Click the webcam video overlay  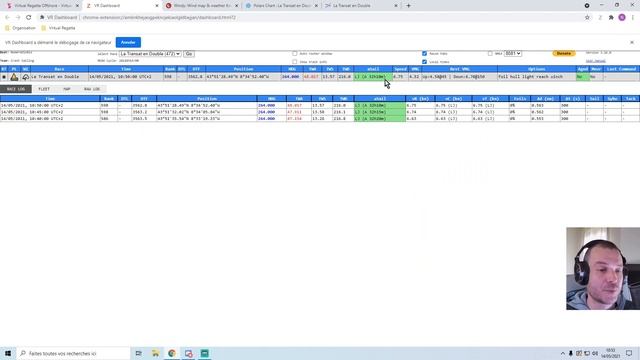pos(603,269)
